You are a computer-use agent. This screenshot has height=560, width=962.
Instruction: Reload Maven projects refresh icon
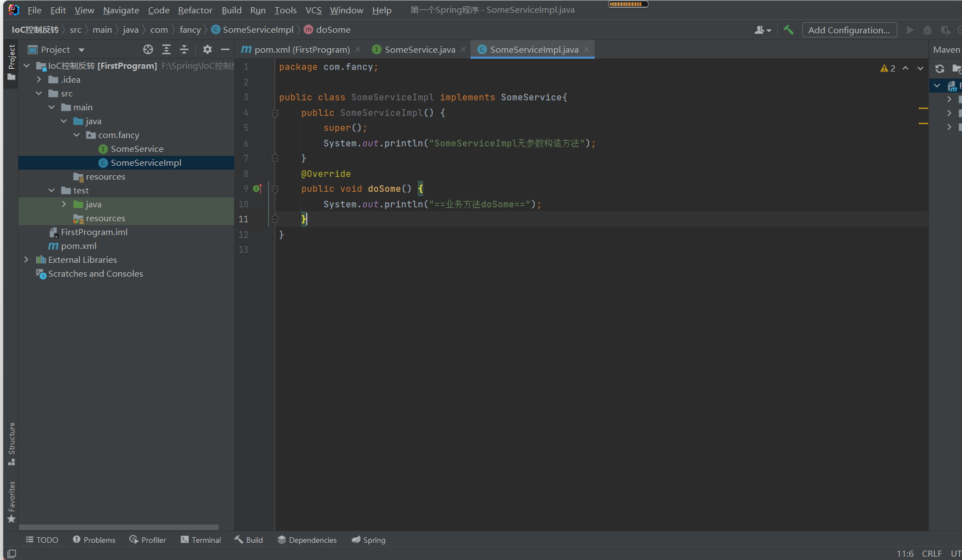940,69
